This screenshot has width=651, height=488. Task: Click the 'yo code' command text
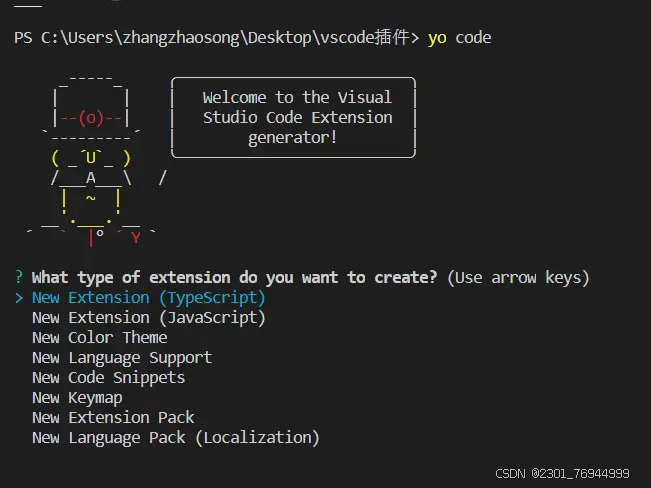coord(460,38)
